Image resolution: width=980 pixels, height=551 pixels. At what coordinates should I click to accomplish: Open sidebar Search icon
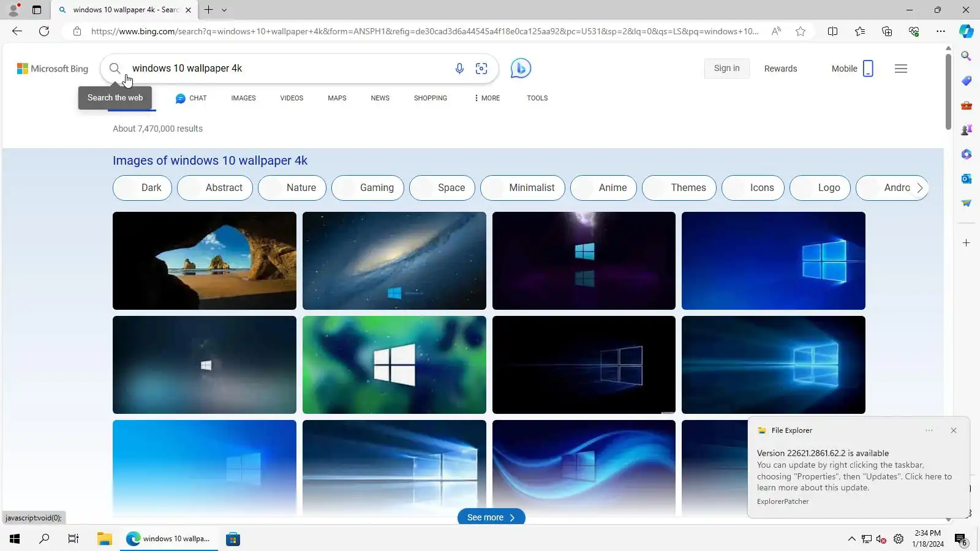coord(967,56)
